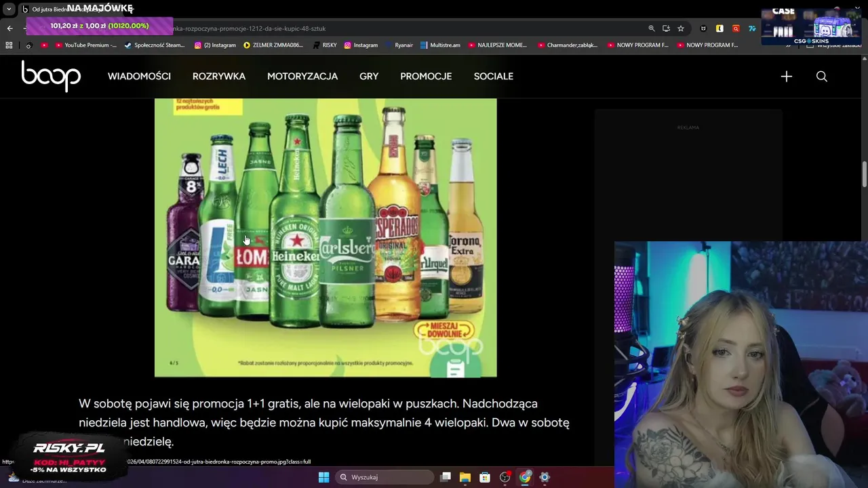Open the MOTORYZACJA menu section
868x488 pixels.
(x=302, y=77)
